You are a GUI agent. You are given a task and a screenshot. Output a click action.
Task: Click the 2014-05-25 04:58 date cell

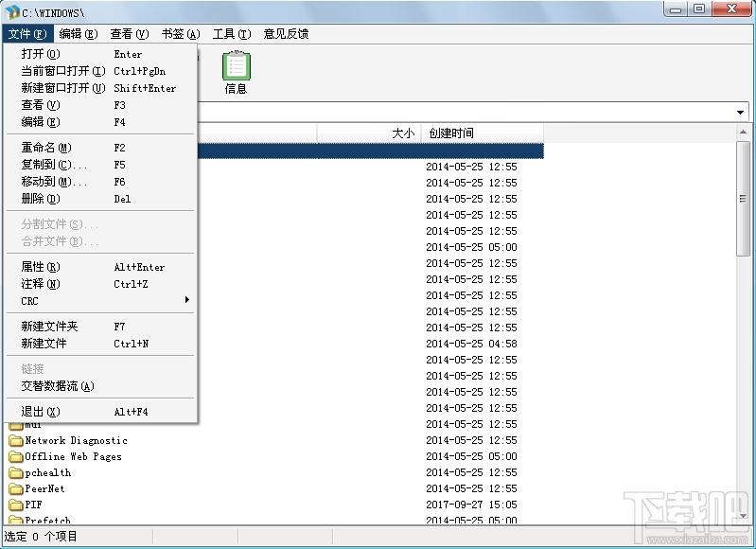[x=471, y=344]
